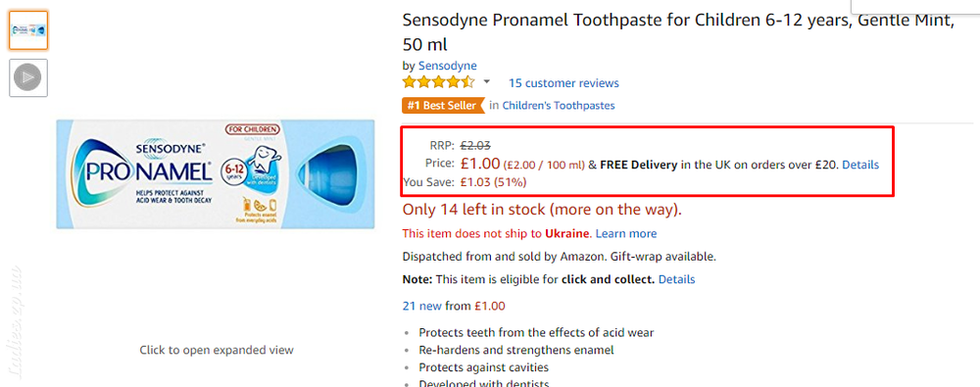Viewport: 980px width, 387px height.
Task: Click Only 14 left in stock message
Action: (543, 210)
